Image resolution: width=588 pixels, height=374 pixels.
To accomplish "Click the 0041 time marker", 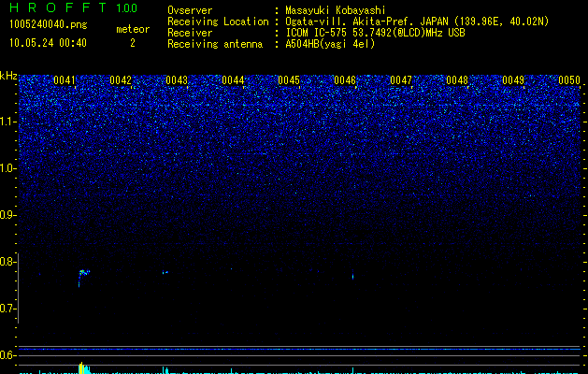I will (65, 80).
